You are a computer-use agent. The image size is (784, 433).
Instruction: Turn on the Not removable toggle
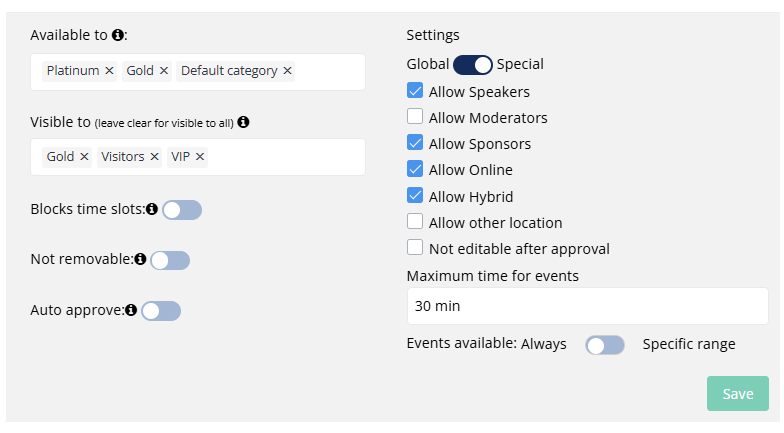point(170,260)
